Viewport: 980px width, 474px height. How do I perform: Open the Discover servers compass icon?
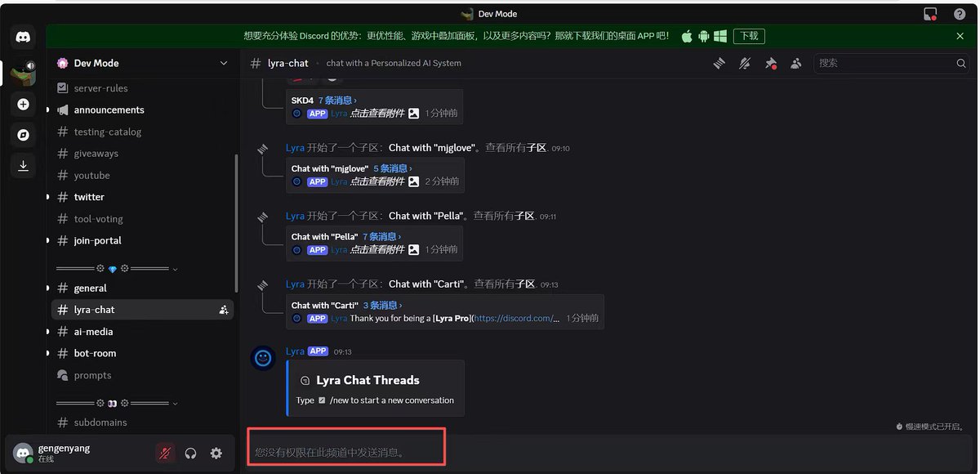(x=23, y=135)
